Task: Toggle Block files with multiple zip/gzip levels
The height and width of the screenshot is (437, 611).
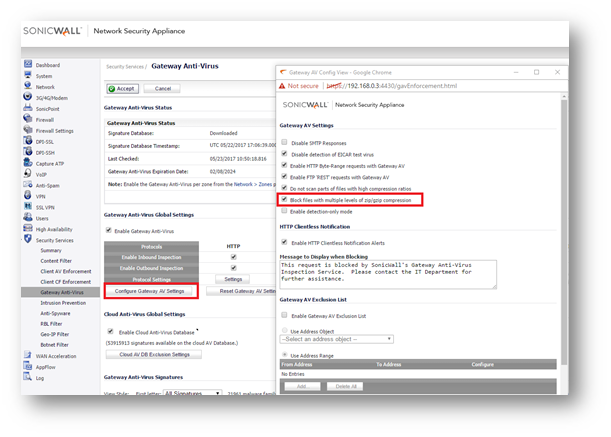Action: (284, 199)
